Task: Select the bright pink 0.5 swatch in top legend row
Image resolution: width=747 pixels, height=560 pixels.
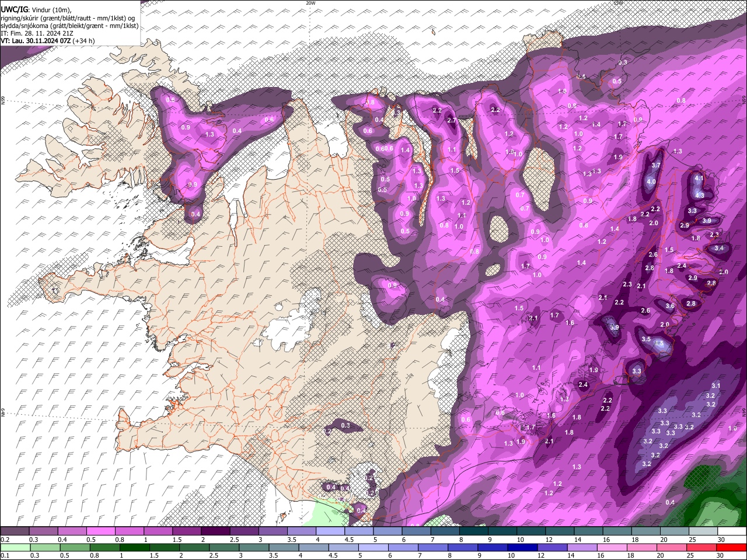Action: (x=100, y=531)
